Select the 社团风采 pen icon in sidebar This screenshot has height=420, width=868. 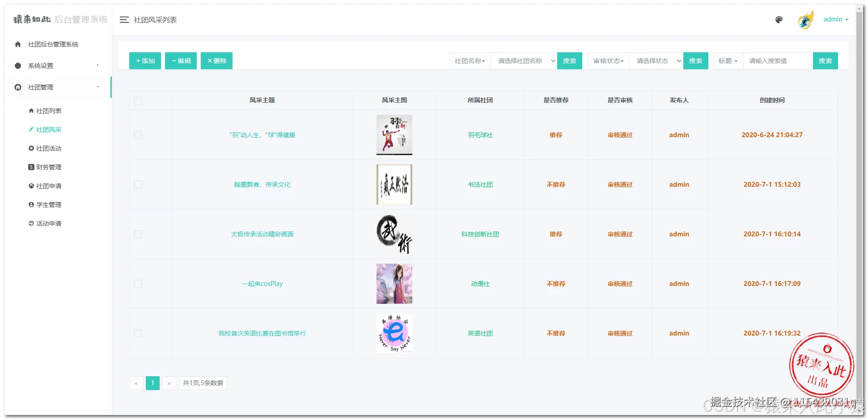point(31,130)
